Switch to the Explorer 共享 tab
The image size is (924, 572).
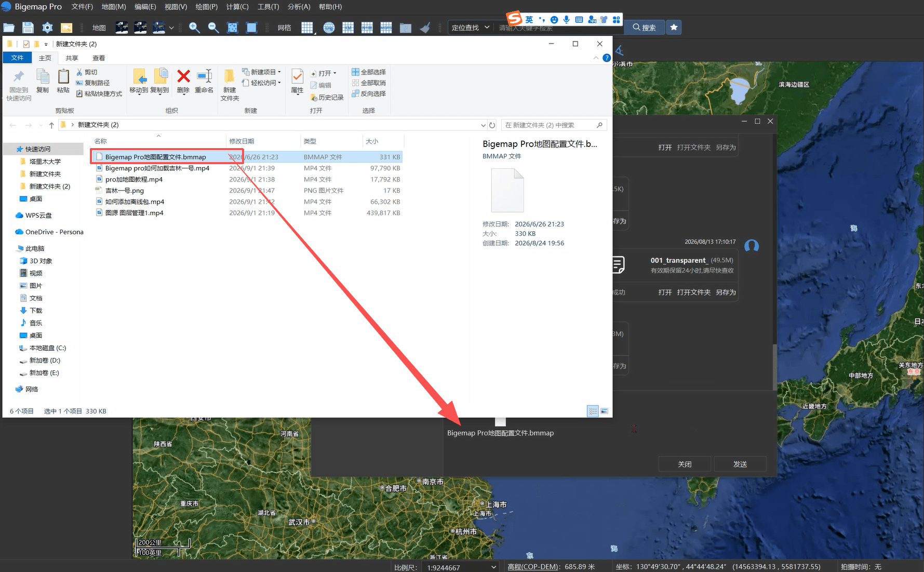72,58
